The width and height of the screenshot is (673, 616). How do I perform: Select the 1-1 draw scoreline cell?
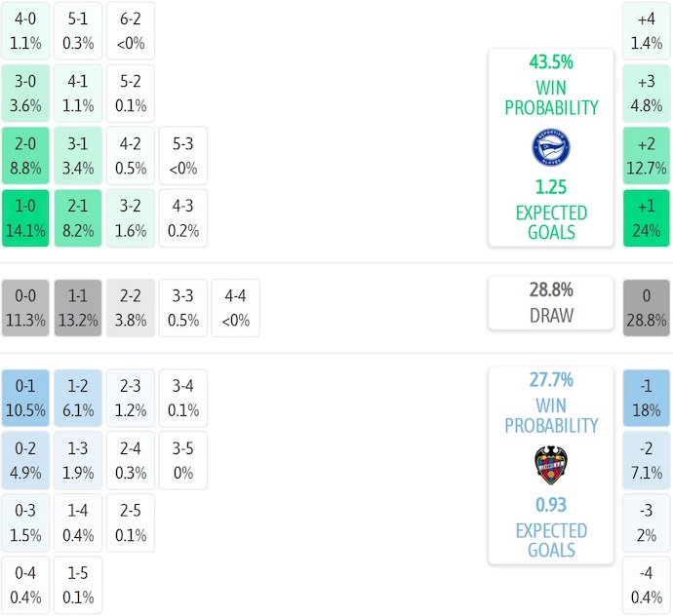pos(78,308)
